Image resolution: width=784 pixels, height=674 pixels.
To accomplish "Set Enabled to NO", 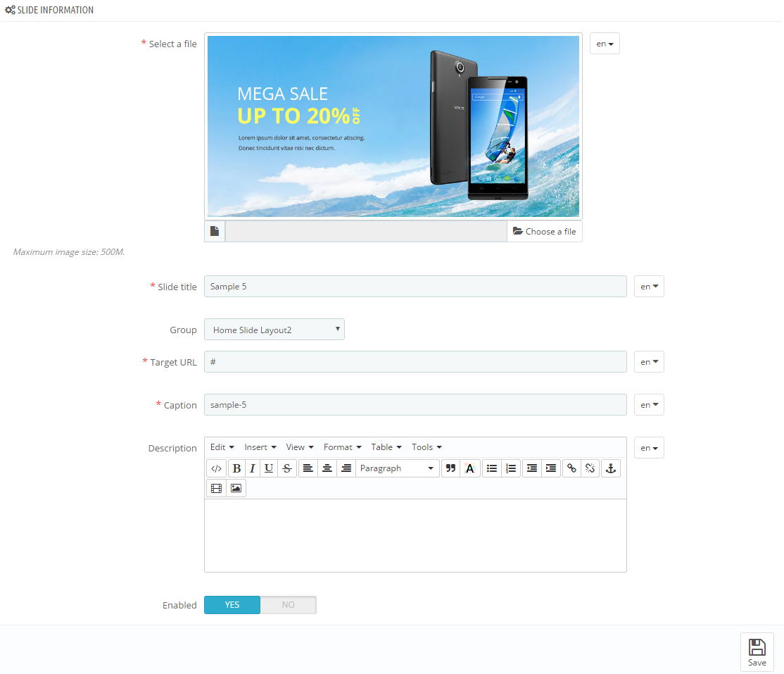I will pyautogui.click(x=288, y=605).
